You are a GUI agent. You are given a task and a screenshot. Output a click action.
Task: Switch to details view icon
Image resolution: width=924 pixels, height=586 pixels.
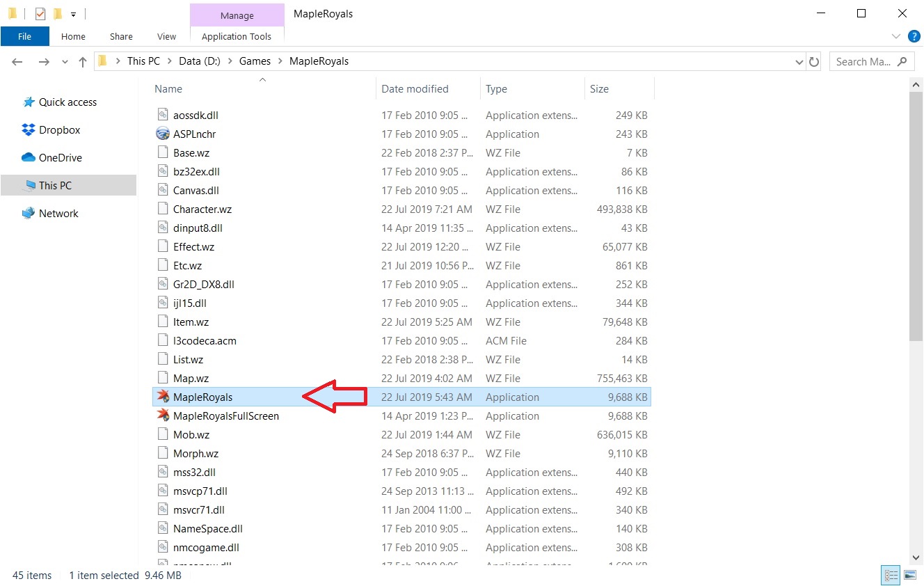[x=891, y=576]
